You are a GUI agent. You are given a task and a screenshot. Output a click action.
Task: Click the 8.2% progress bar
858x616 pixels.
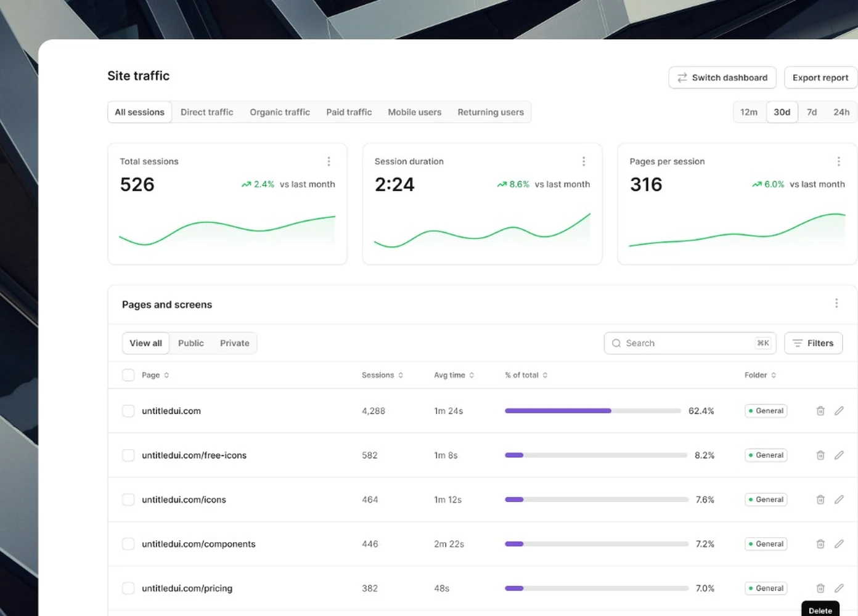tap(596, 455)
